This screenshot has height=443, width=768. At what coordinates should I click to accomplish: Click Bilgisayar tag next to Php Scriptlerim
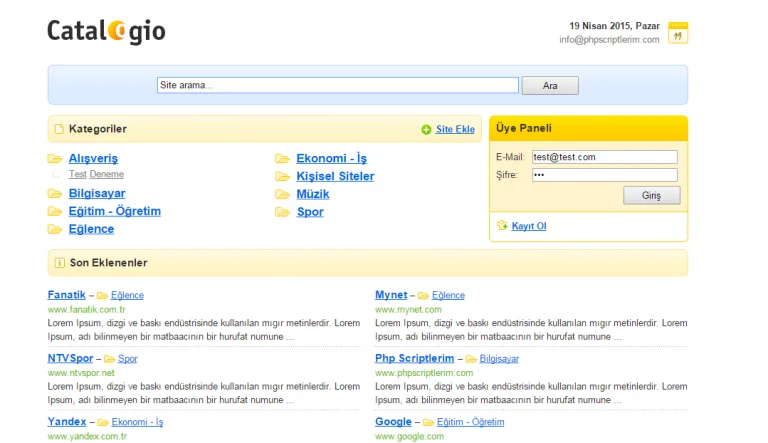[x=499, y=359]
